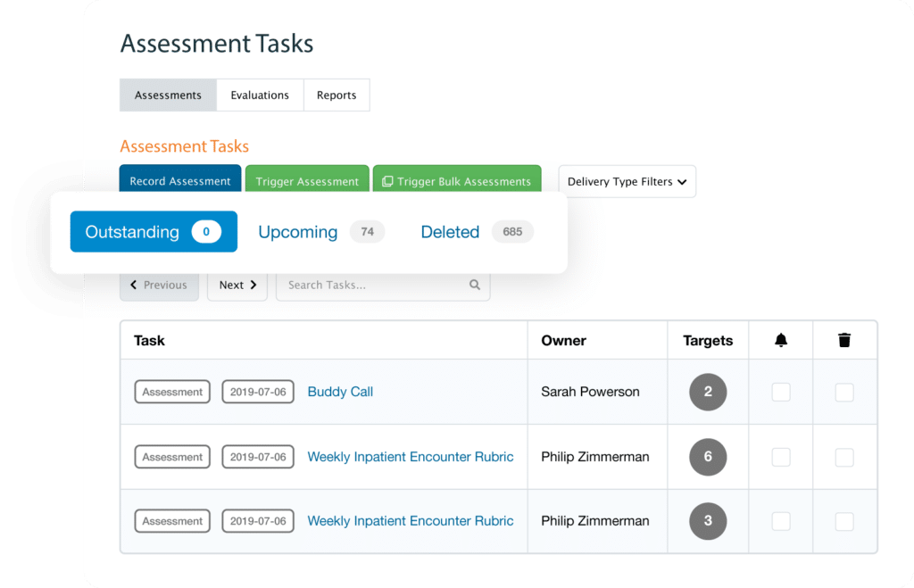Image resolution: width=914 pixels, height=588 pixels.
Task: Click the Trigger Bulk Assessments button
Action: point(457,179)
